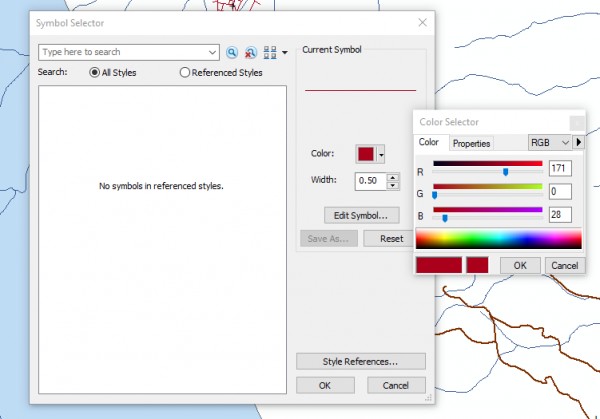Switch to the Properties tab

(x=471, y=143)
